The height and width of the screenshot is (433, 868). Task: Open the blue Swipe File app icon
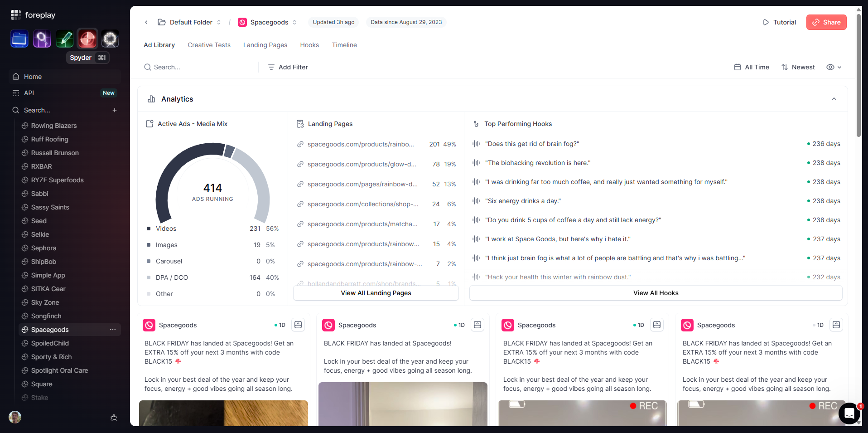tap(19, 39)
